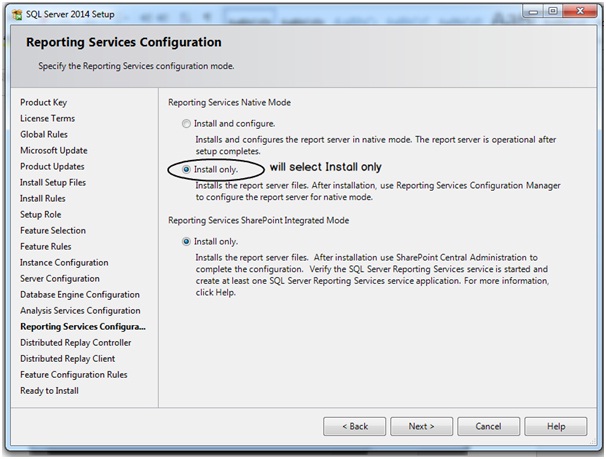Select Native Mode Install and configure option
Image resolution: width=606 pixels, height=459 pixels.
point(186,124)
